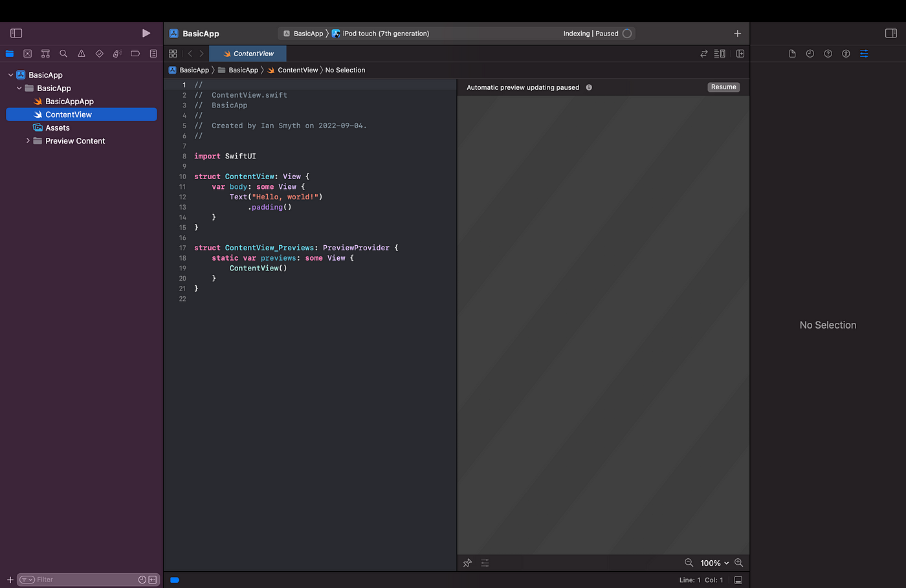Click line number 17 in gutter
Screen dimensions: 906x588
click(182, 248)
